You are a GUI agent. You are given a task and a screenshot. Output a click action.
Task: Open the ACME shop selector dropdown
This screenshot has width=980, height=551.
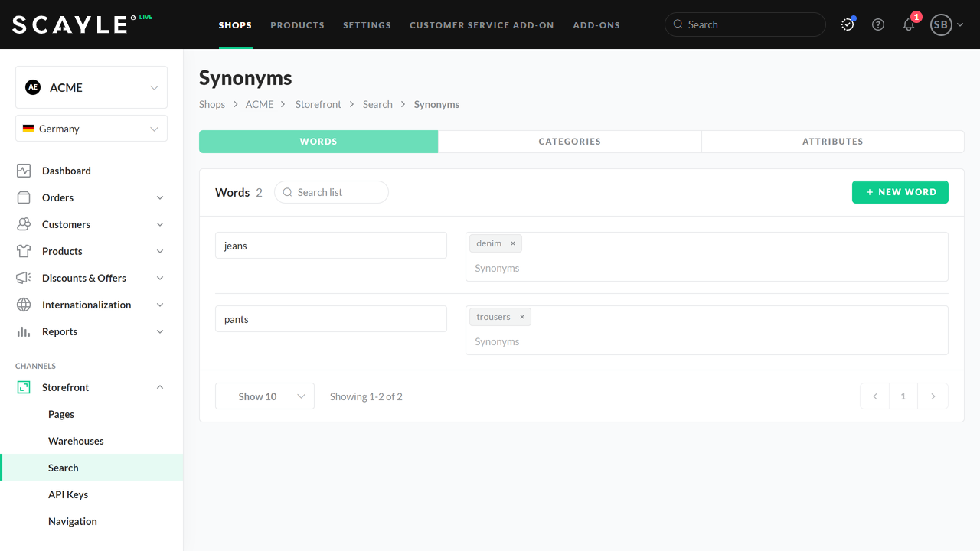(91, 87)
